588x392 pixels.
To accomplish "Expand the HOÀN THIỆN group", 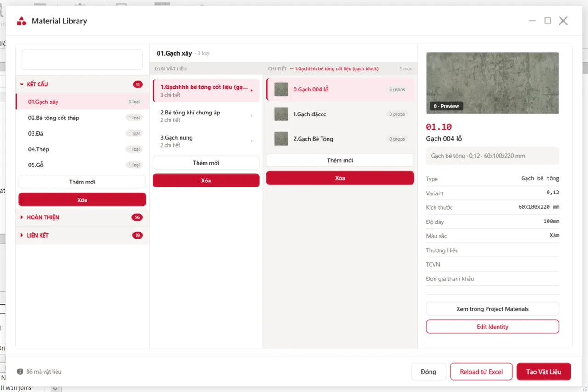I will point(22,217).
